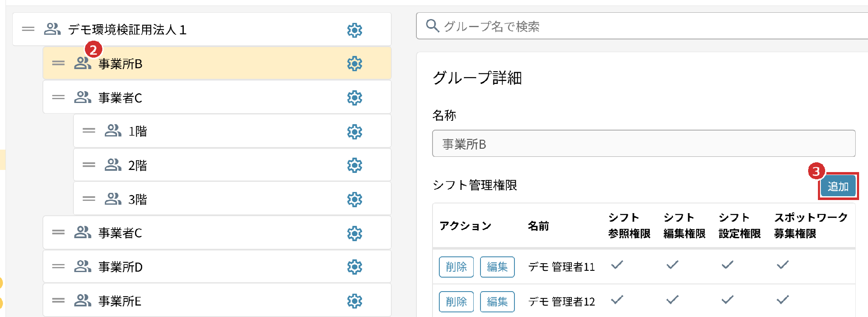
Task: Select the highlighted 事業所B group
Action: coord(217,63)
